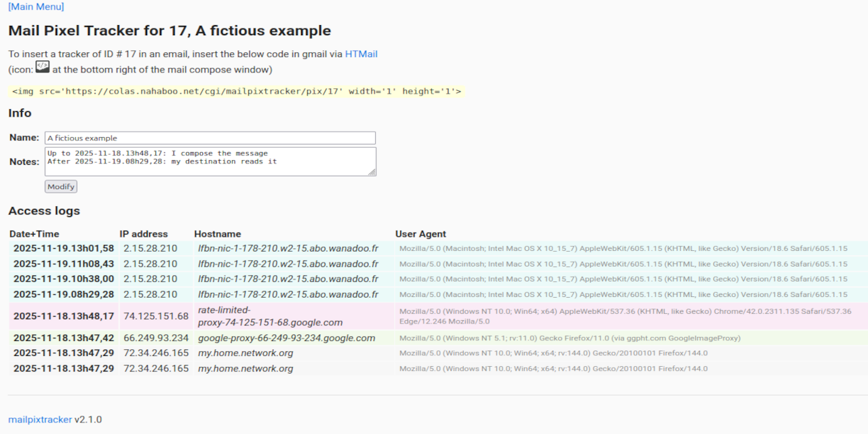868x434 pixels.
Task: Click the HTML code icon
Action: pyautogui.click(x=43, y=67)
